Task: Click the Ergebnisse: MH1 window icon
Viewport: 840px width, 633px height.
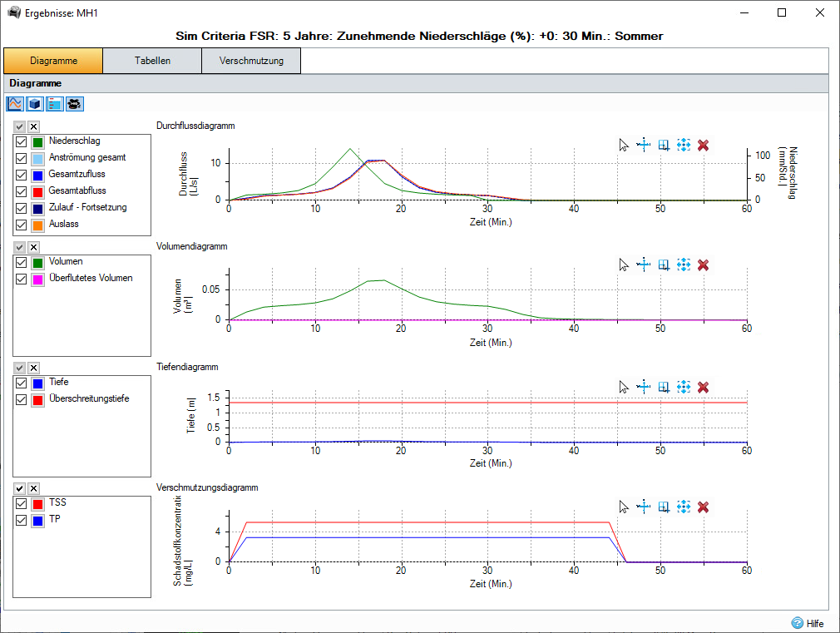Action: click(14, 12)
